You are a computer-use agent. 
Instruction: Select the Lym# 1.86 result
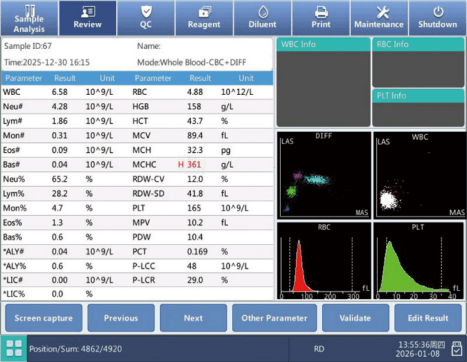[60, 121]
